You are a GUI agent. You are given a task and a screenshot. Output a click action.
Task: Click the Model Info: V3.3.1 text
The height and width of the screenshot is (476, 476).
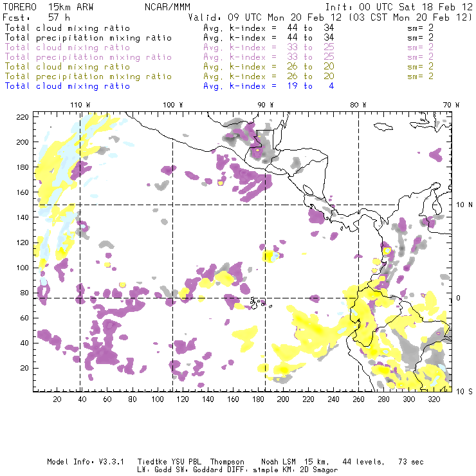(86, 462)
